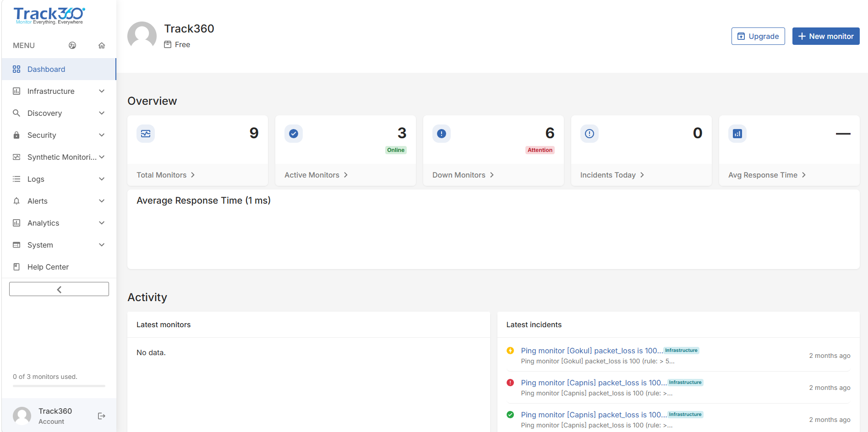The image size is (868, 432).
Task: Click the large profile avatar in header
Action: pyautogui.click(x=142, y=36)
